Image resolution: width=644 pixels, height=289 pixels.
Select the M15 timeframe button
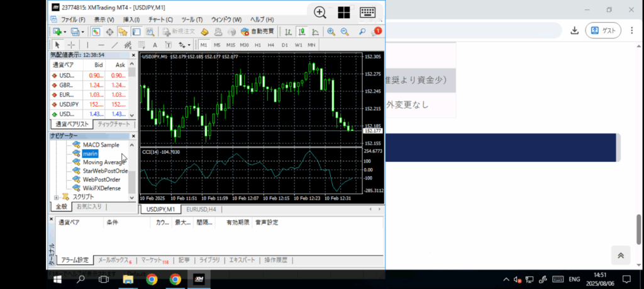coord(231,45)
